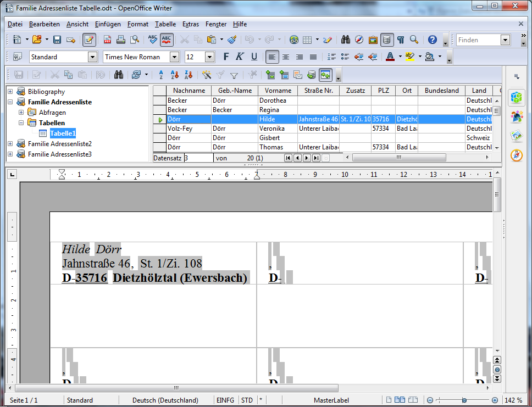Open Find & Replace binoculars in standard toolbar
532x407 pixels.
[346, 40]
